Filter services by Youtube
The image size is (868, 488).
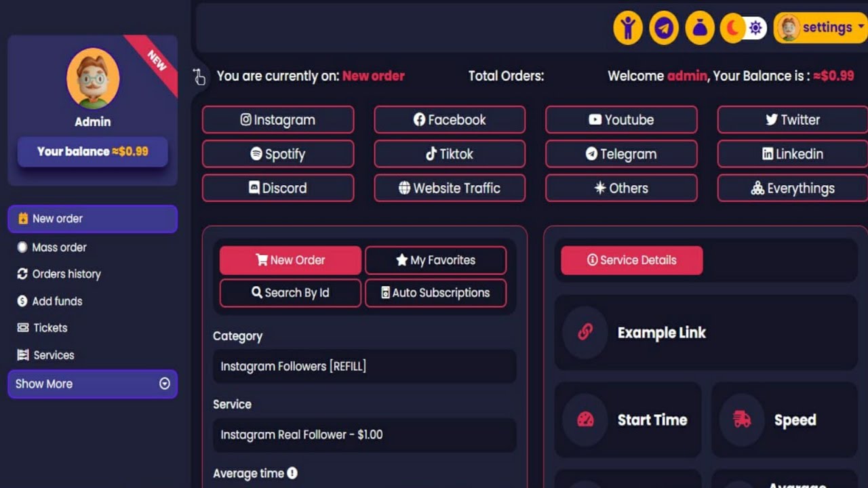tap(621, 120)
